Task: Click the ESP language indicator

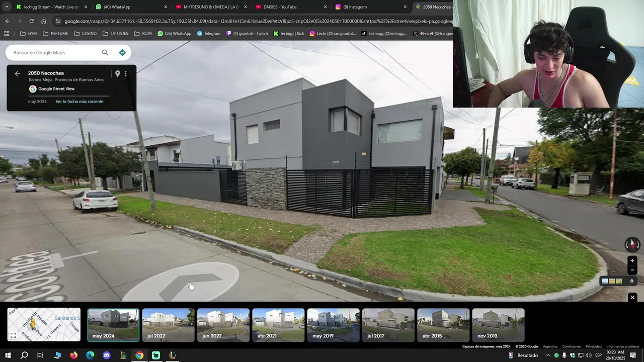Action: [x=598, y=355]
